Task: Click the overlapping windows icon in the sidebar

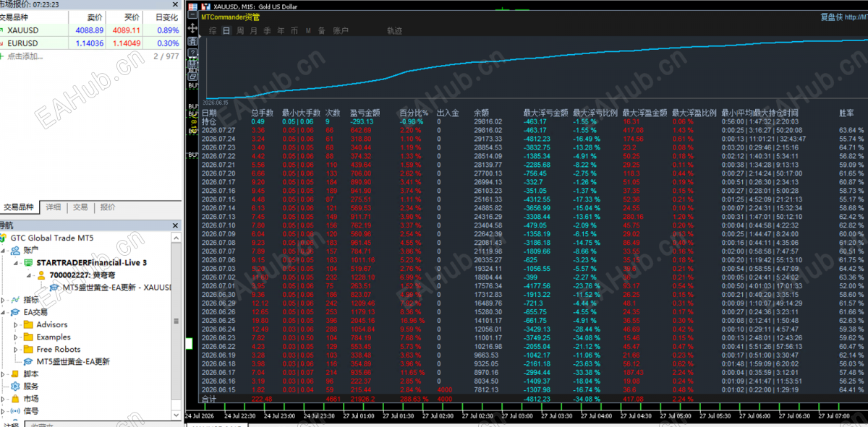Action: coord(192,75)
